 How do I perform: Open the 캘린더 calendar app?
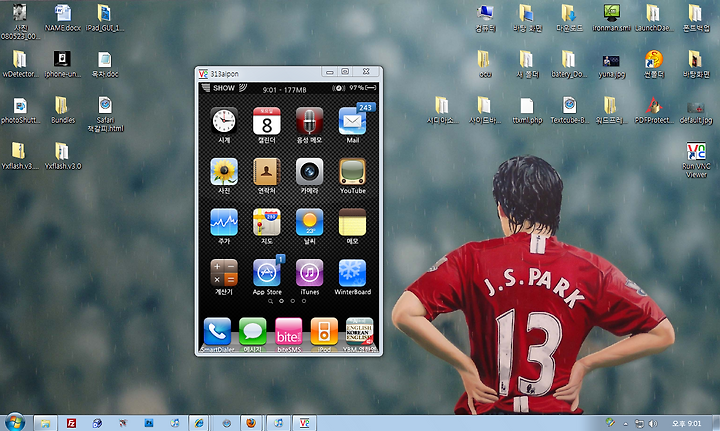267,121
